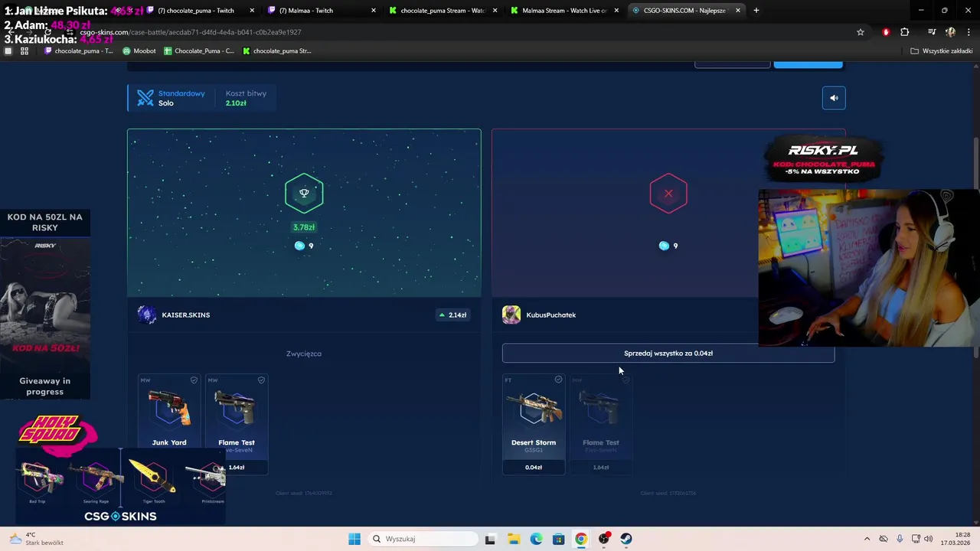This screenshot has height=551, width=980.
Task: Open the browser extensions puzzle icon
Action: click(x=905, y=32)
